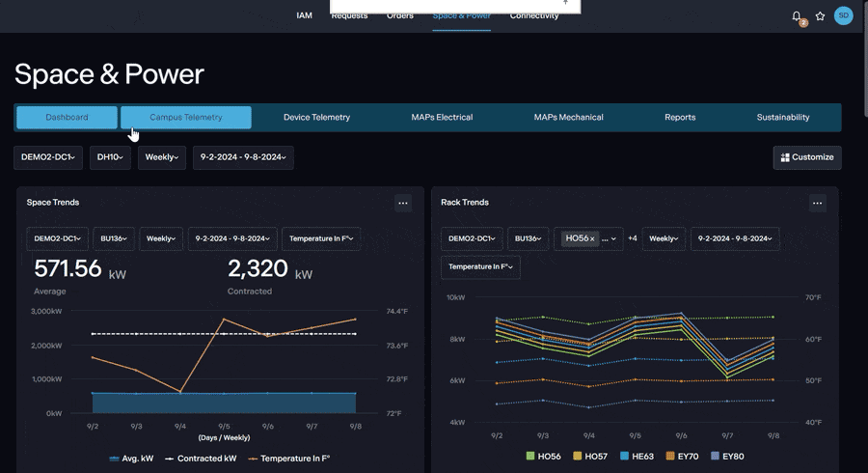This screenshot has width=868, height=473.
Task: Open the SD user avatar menu
Action: [x=843, y=15]
